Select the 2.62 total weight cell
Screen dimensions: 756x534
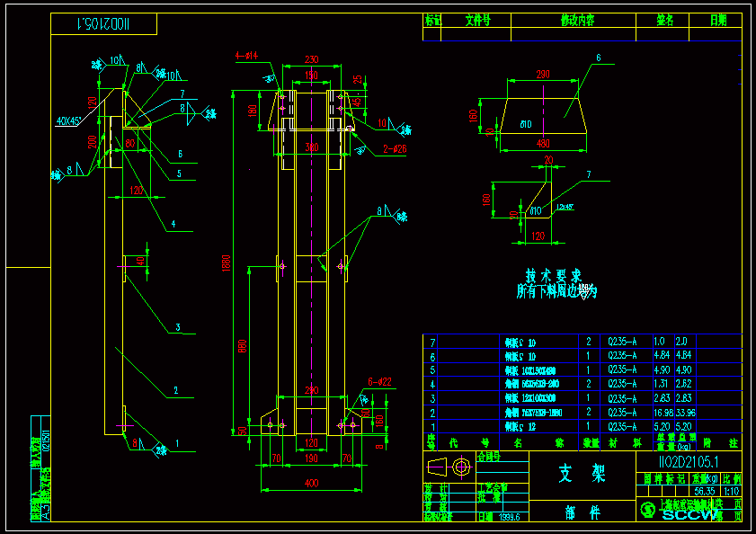click(683, 384)
